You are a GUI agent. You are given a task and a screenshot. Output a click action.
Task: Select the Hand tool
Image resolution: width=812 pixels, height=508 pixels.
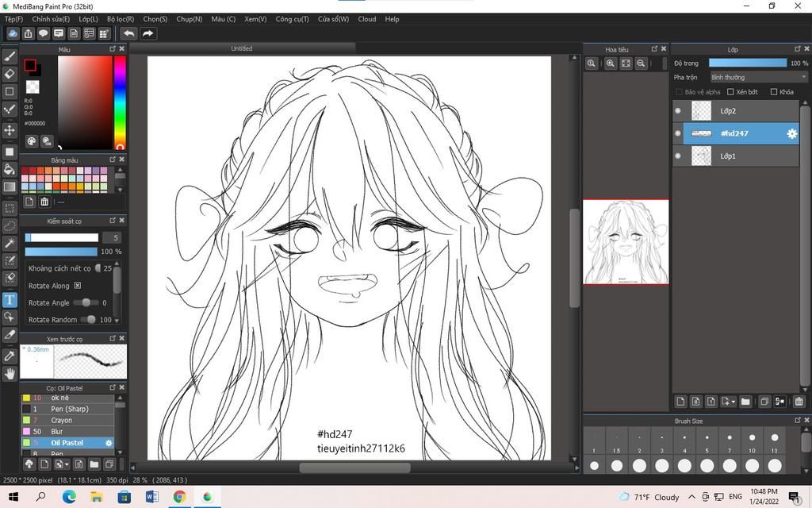click(10, 373)
